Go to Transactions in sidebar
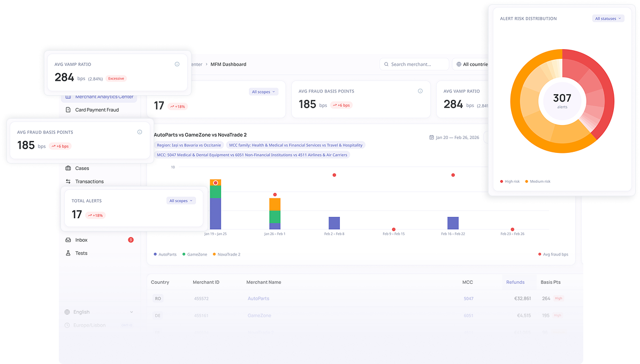Screen dimensions: 640x364 pyautogui.click(x=89, y=181)
